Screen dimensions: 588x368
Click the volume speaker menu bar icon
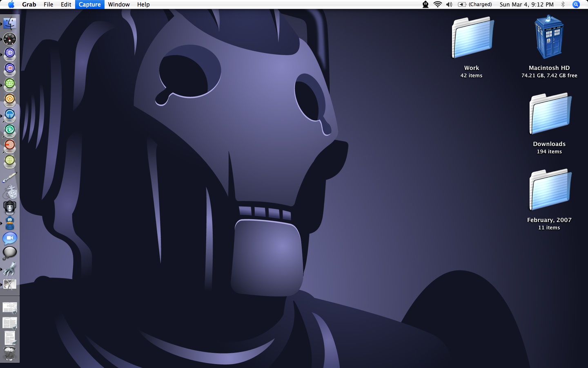(449, 4)
